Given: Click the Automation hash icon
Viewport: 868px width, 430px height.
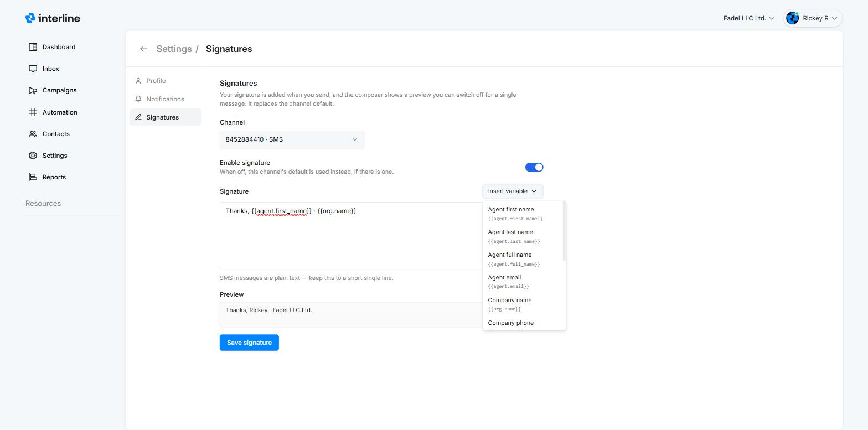Looking at the screenshot, I should click(x=33, y=112).
